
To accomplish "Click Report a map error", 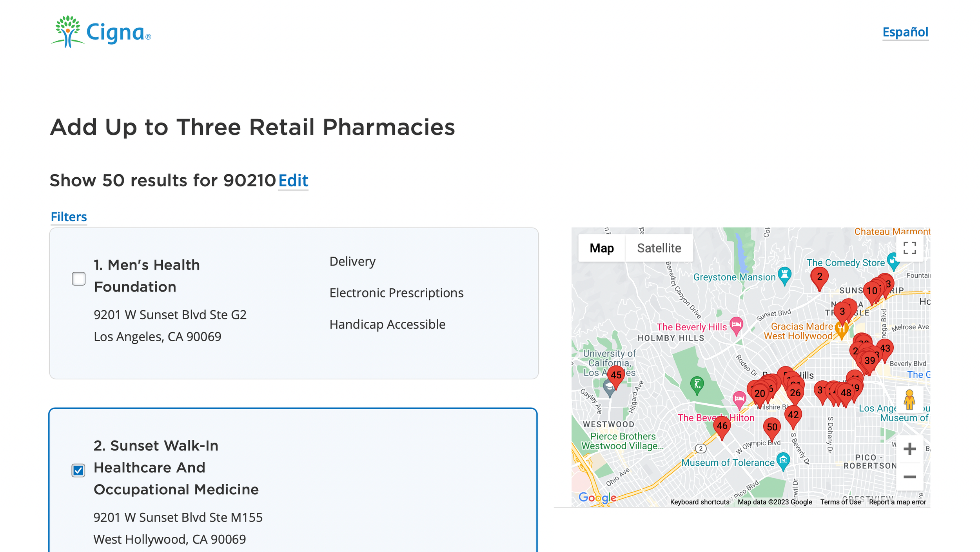I will point(897,502).
